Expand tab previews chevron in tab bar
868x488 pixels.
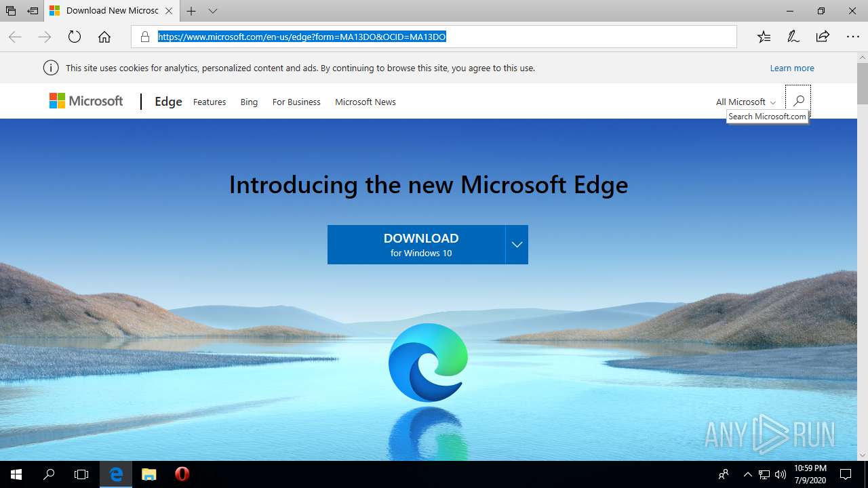point(213,11)
